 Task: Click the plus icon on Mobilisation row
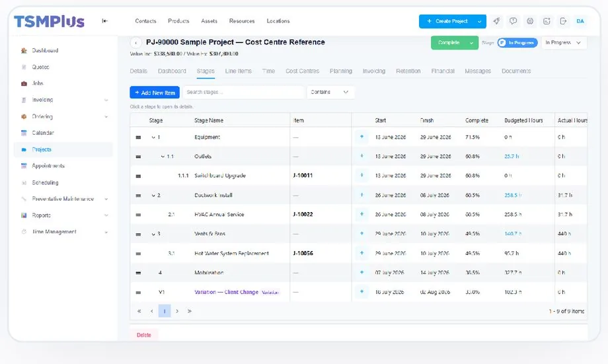pos(361,272)
